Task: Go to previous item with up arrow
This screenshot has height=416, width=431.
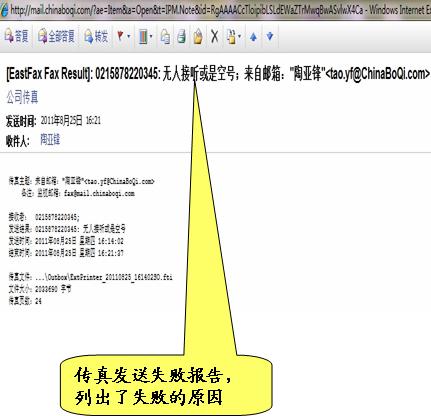Action: click(253, 36)
